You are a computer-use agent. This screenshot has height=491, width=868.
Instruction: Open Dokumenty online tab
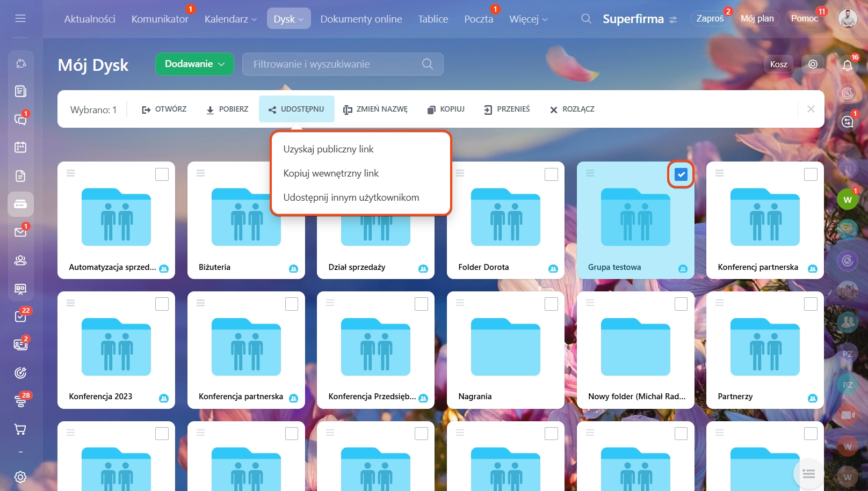click(x=361, y=19)
